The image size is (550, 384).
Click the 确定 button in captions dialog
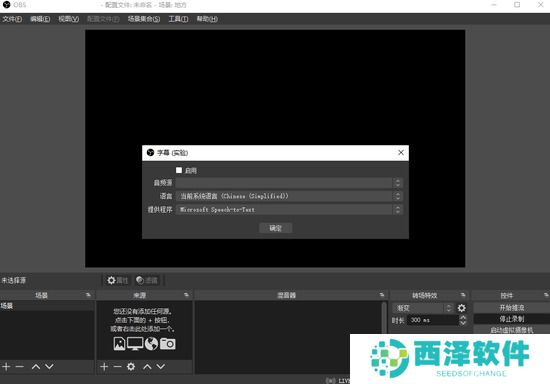[275, 228]
